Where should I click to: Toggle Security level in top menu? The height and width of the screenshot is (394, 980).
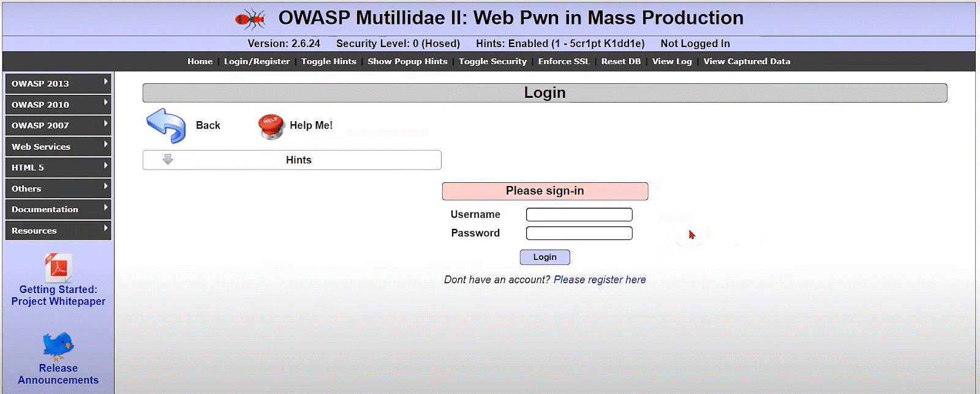coord(492,61)
